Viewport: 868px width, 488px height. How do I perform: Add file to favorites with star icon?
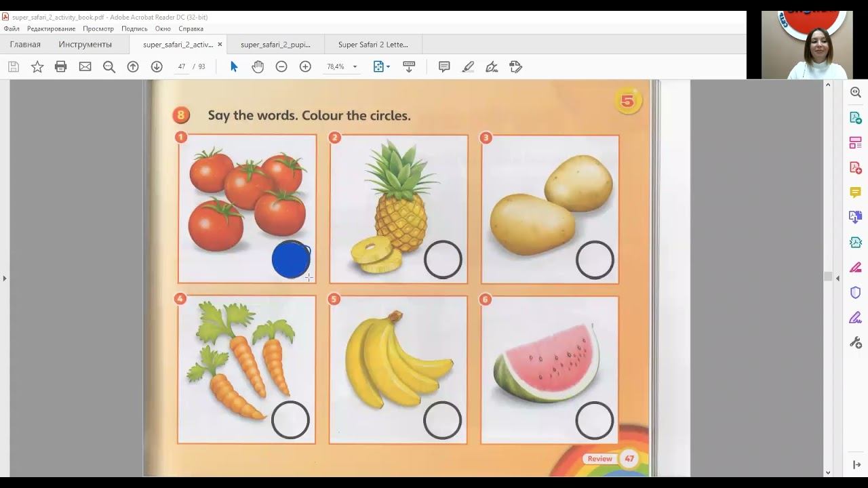tap(37, 66)
